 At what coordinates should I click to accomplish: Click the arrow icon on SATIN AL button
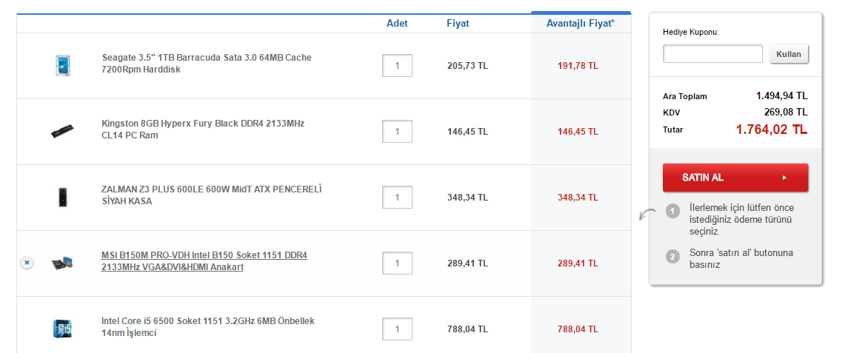(784, 178)
